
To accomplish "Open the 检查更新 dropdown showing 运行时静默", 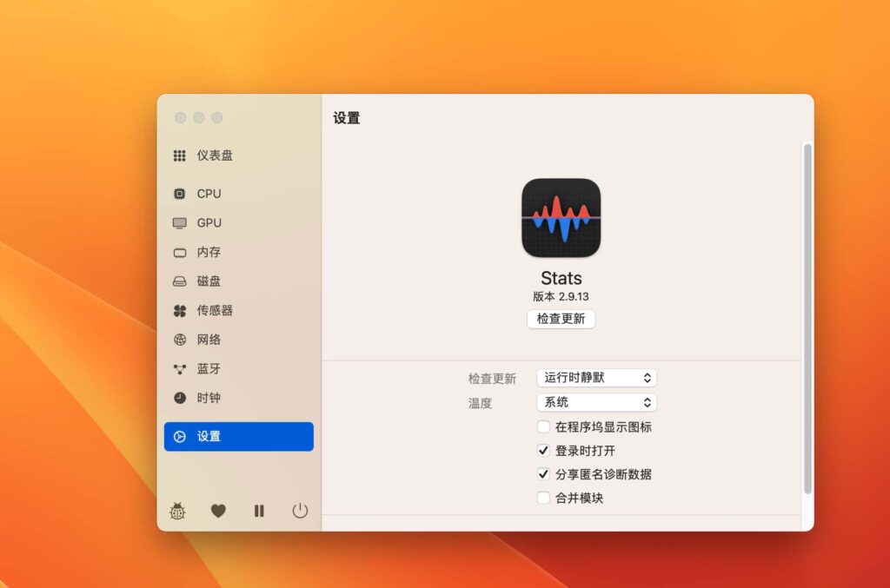I will click(596, 377).
